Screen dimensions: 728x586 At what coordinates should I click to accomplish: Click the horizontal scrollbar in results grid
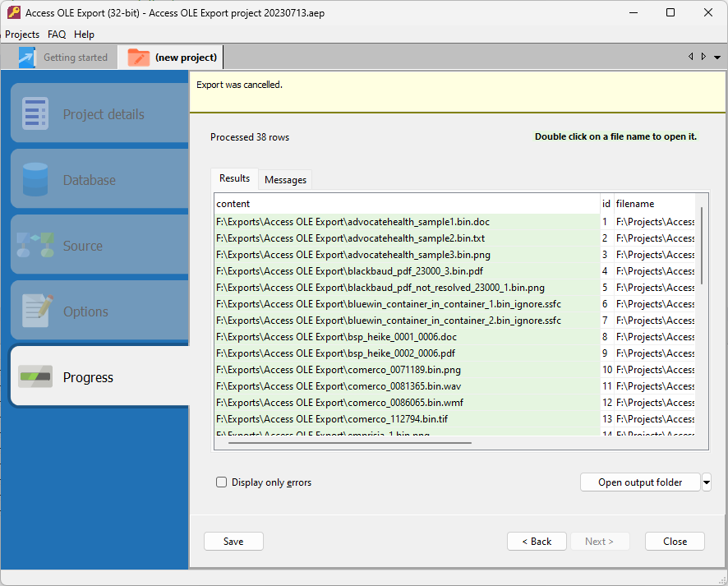click(x=349, y=442)
